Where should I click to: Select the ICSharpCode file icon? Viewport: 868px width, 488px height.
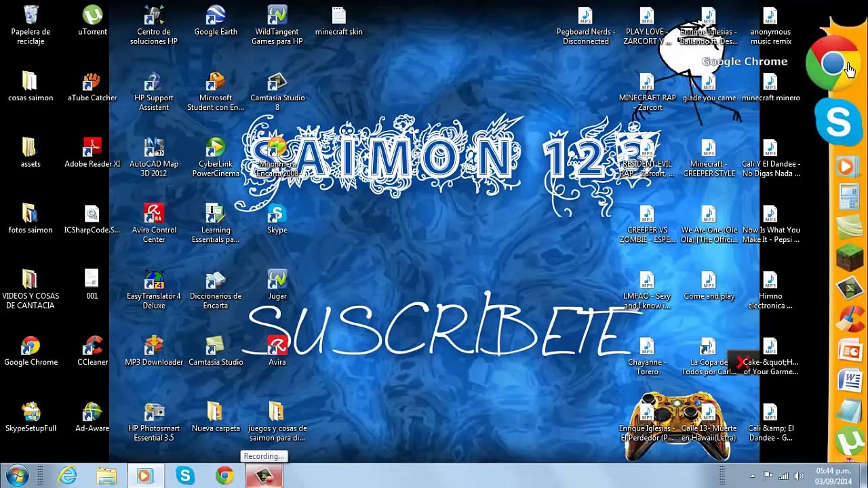(x=92, y=218)
